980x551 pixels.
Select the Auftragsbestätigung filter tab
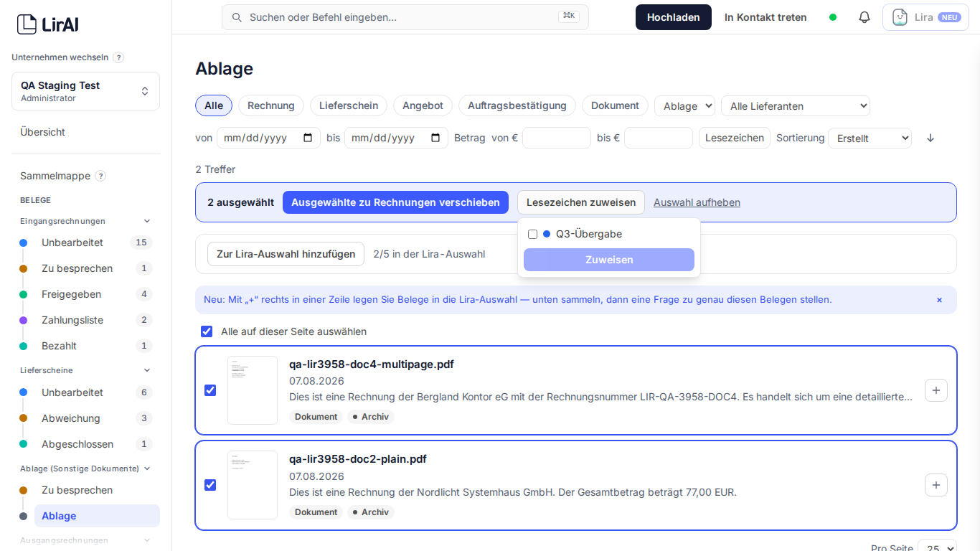click(x=517, y=105)
